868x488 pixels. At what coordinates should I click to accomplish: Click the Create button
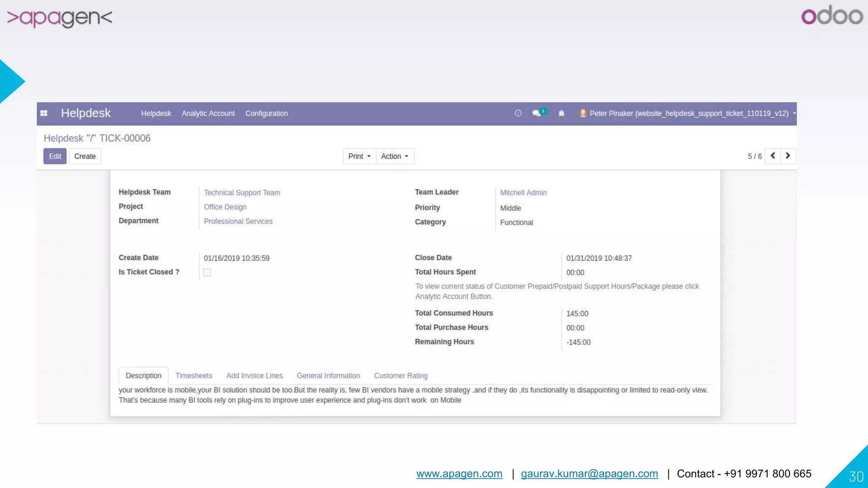pyautogui.click(x=85, y=156)
